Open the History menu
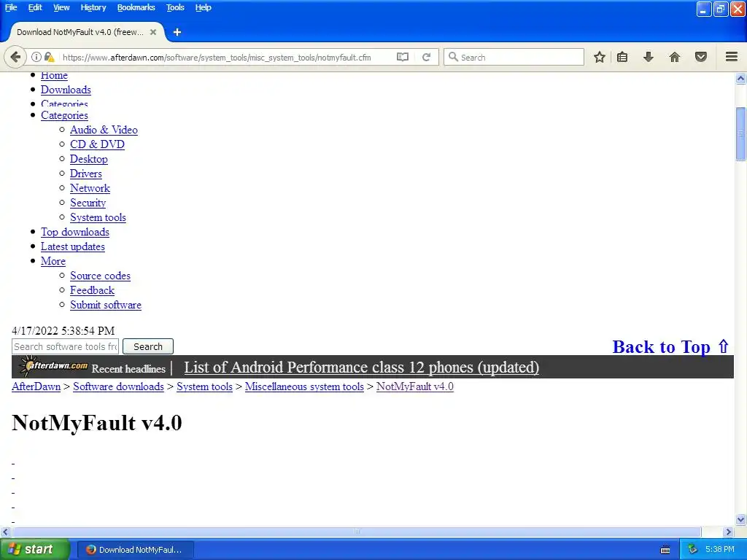The height and width of the screenshot is (560, 747). tap(93, 7)
